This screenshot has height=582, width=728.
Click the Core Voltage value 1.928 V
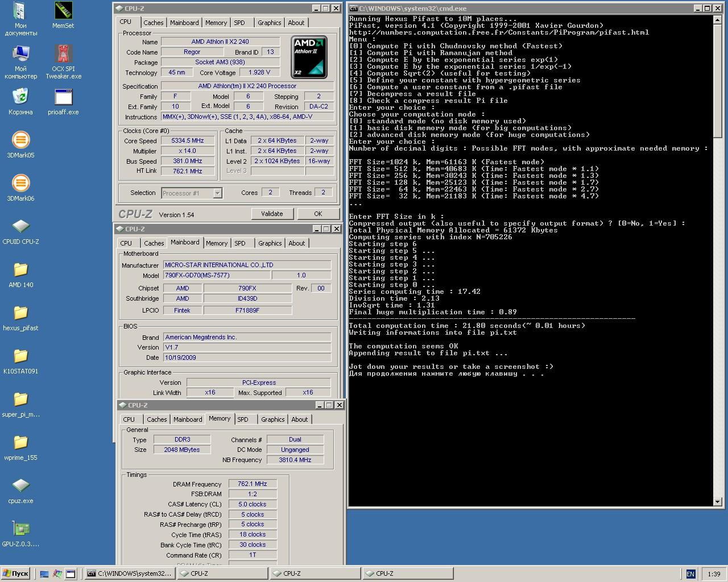(x=259, y=72)
